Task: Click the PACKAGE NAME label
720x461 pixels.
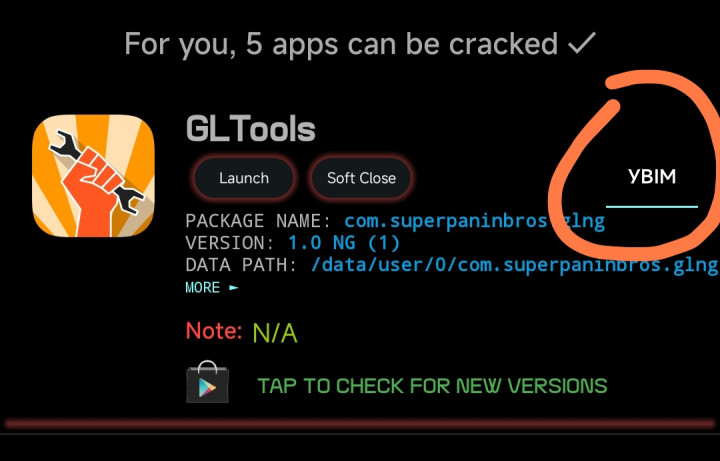Action: (x=258, y=221)
